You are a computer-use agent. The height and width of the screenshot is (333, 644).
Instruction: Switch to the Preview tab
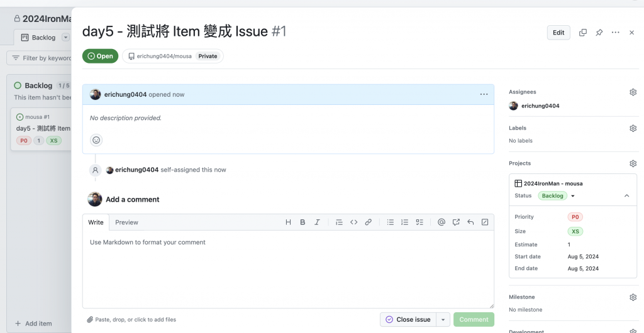pos(126,222)
